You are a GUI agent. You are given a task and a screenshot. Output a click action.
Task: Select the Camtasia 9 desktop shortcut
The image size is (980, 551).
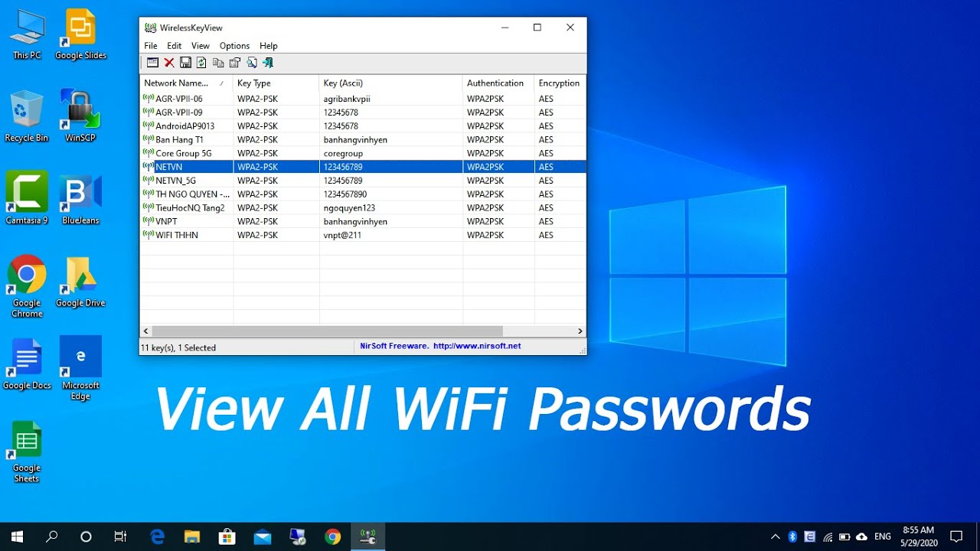[x=27, y=198]
